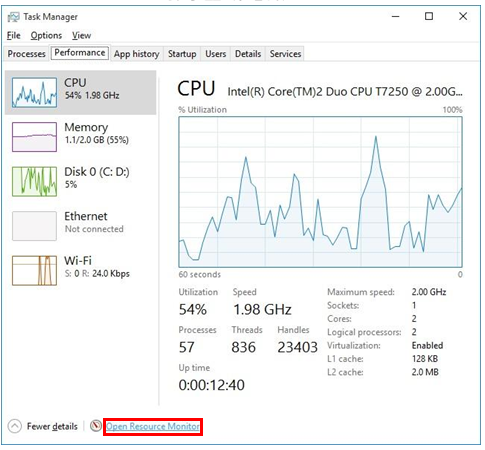Open the View menu
Image resolution: width=485 pixels, height=450 pixels.
81,35
